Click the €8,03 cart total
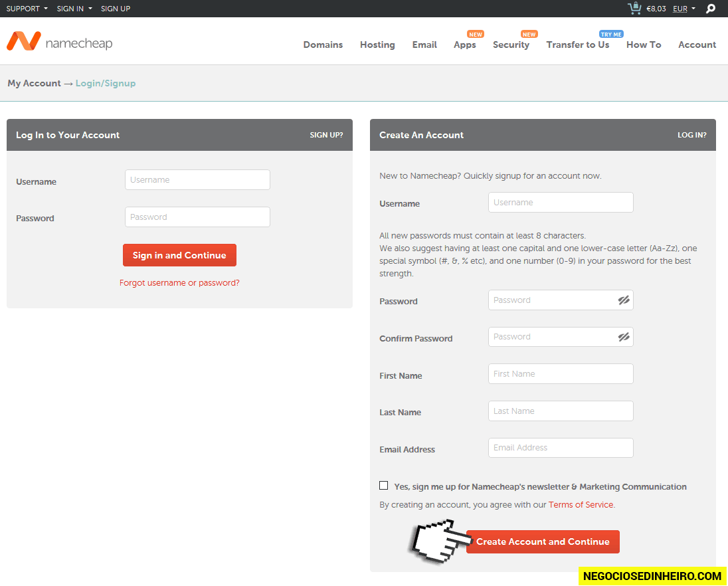Viewport: 728px width, 586px height. click(656, 9)
